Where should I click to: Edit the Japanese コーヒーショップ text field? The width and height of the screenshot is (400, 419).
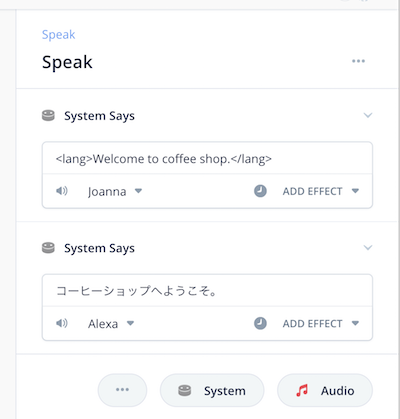(207, 291)
